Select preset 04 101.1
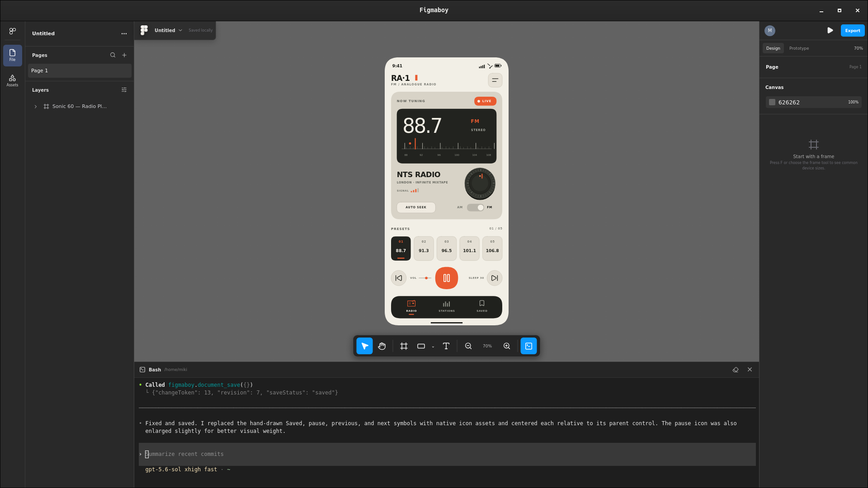The height and width of the screenshot is (488, 868). click(469, 249)
